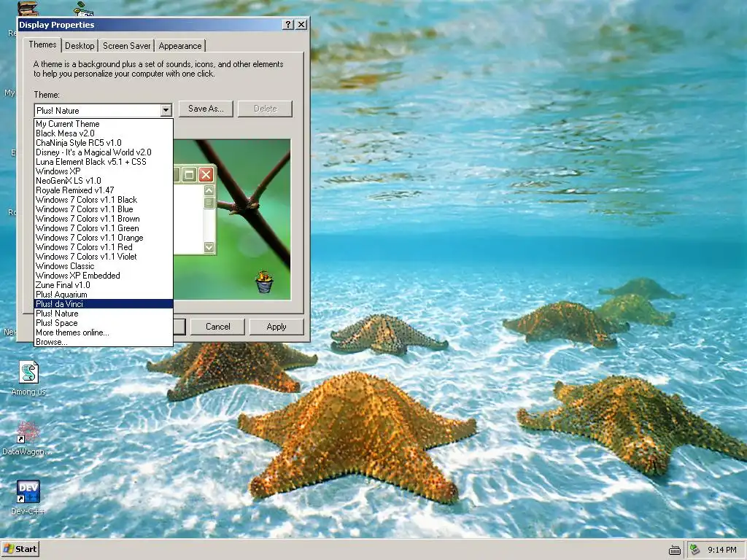The width and height of the screenshot is (747, 560).
Task: Choose Disney - It's a Magical World v2.0
Action: (x=104, y=152)
